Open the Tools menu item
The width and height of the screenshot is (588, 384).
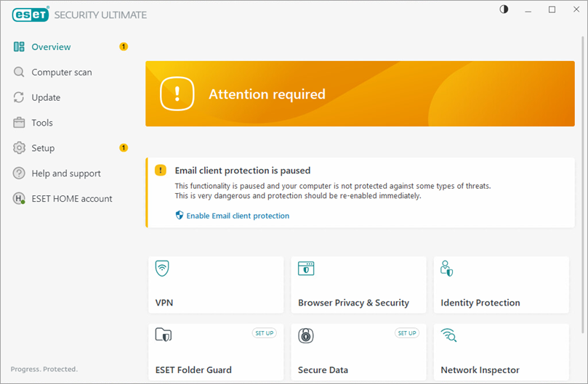42,123
